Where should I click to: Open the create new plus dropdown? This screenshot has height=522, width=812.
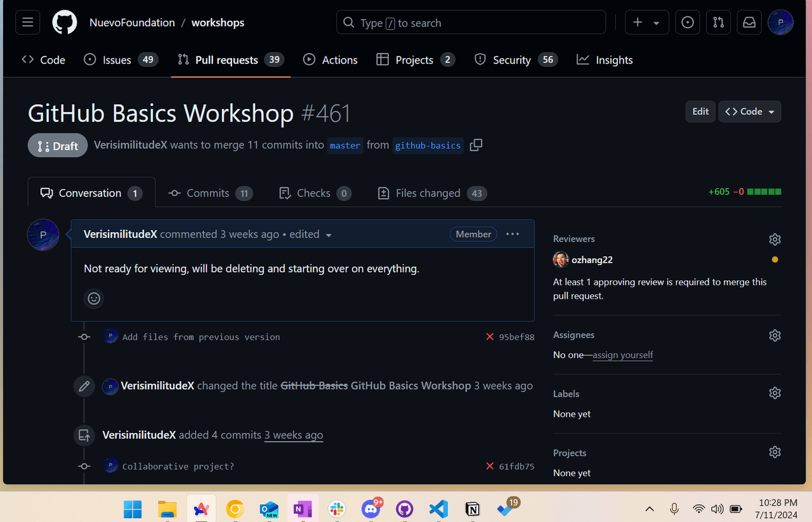click(x=646, y=23)
